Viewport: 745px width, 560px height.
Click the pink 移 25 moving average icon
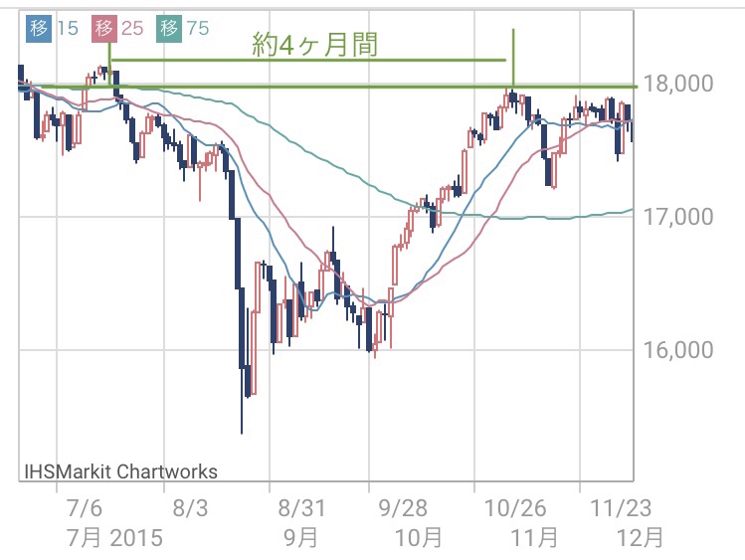104,28
